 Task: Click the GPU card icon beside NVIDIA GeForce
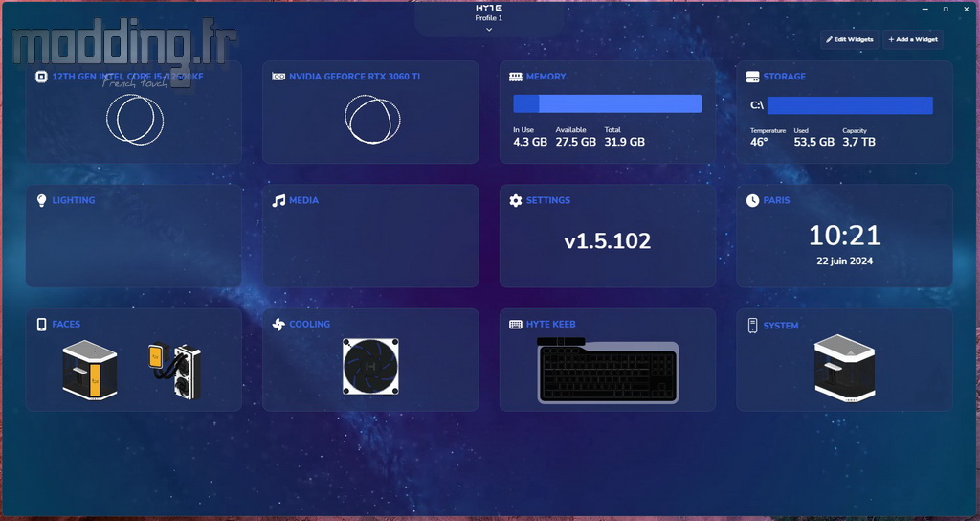(x=278, y=77)
